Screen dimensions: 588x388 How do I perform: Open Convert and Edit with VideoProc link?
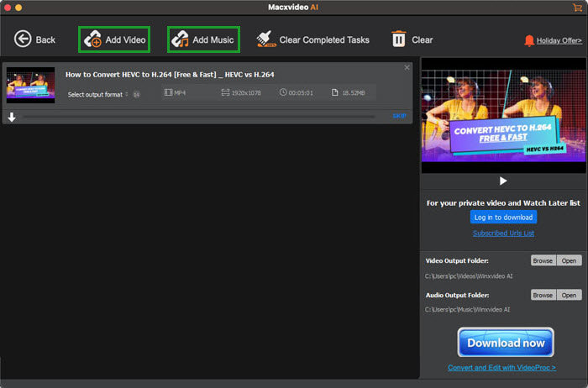tap(501, 368)
